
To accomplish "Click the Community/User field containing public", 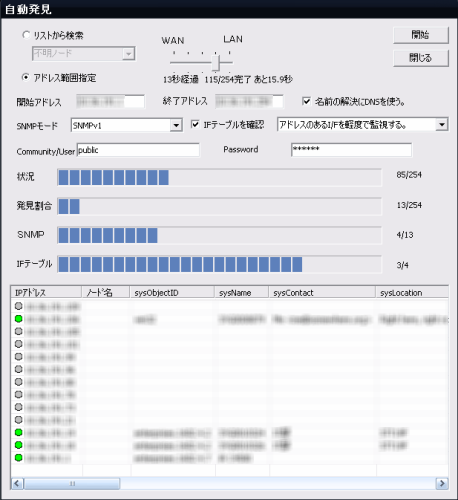I will (x=138, y=150).
